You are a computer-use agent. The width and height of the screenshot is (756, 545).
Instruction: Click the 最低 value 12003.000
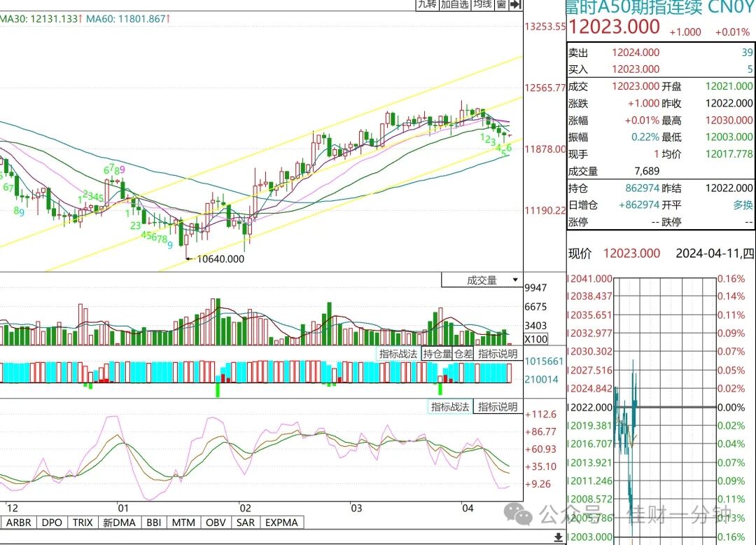(729, 137)
